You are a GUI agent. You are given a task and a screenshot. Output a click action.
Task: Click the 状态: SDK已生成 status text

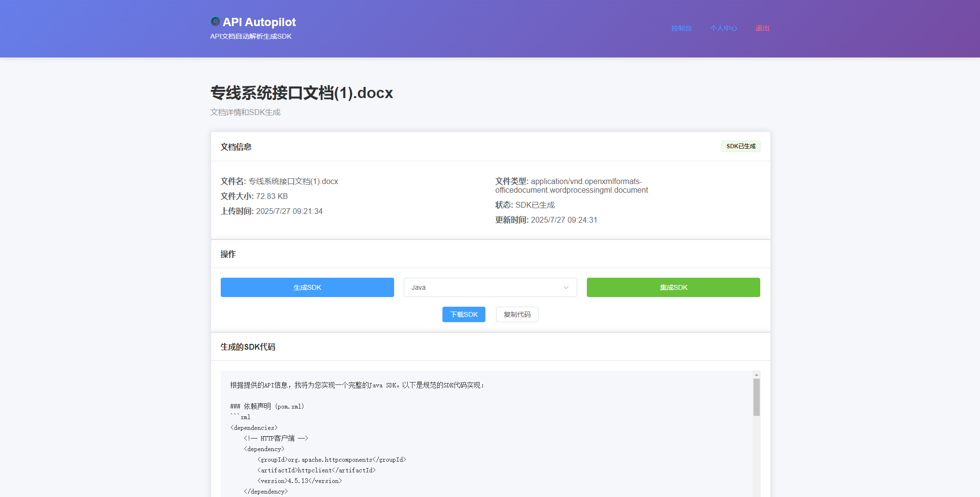click(x=525, y=205)
